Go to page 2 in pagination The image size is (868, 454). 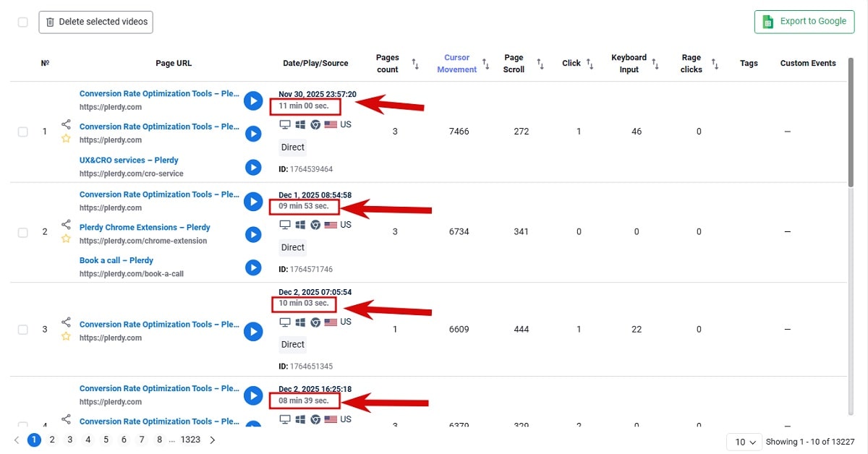pos(52,440)
